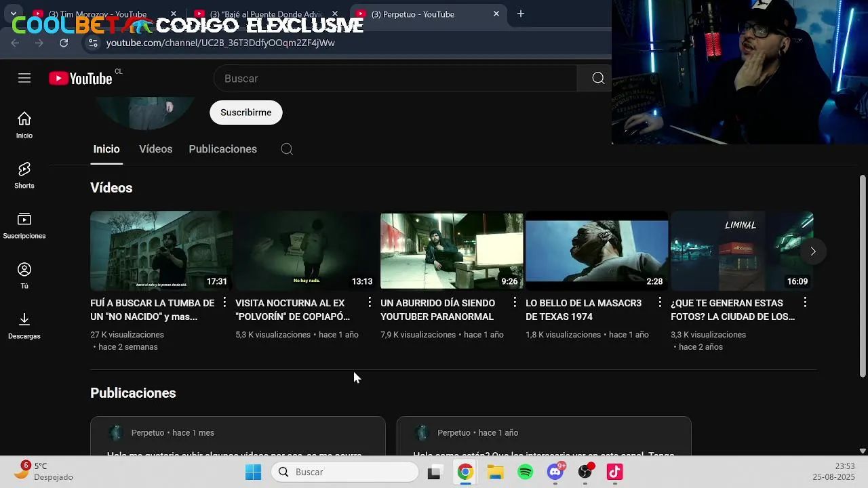Go to Inicio in the sidebar

click(x=24, y=125)
